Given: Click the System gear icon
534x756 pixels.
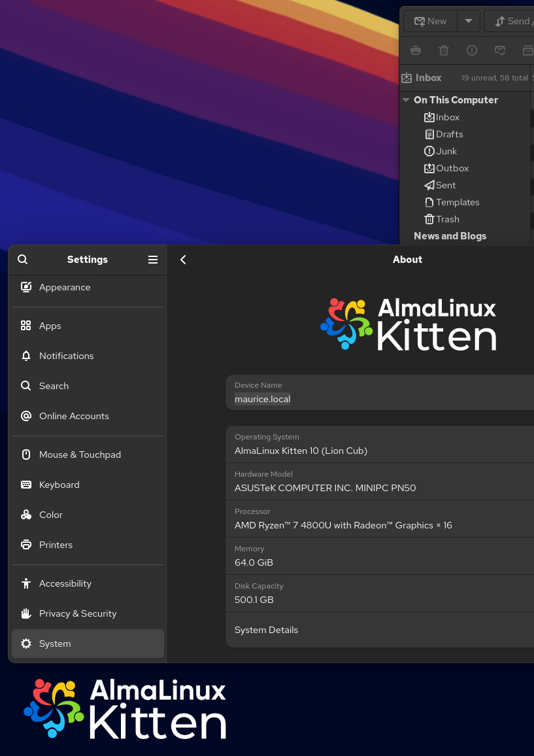Looking at the screenshot, I should click(26, 644).
